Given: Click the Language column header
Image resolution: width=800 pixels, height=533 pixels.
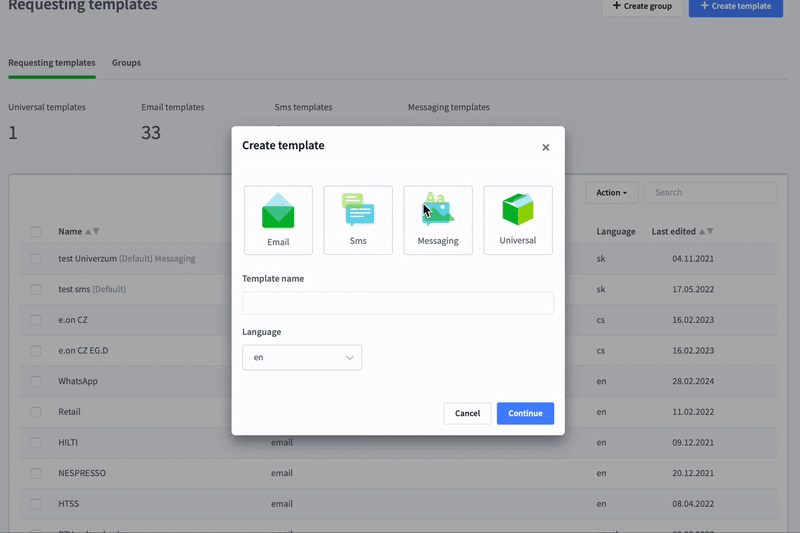Looking at the screenshot, I should pyautogui.click(x=616, y=232).
